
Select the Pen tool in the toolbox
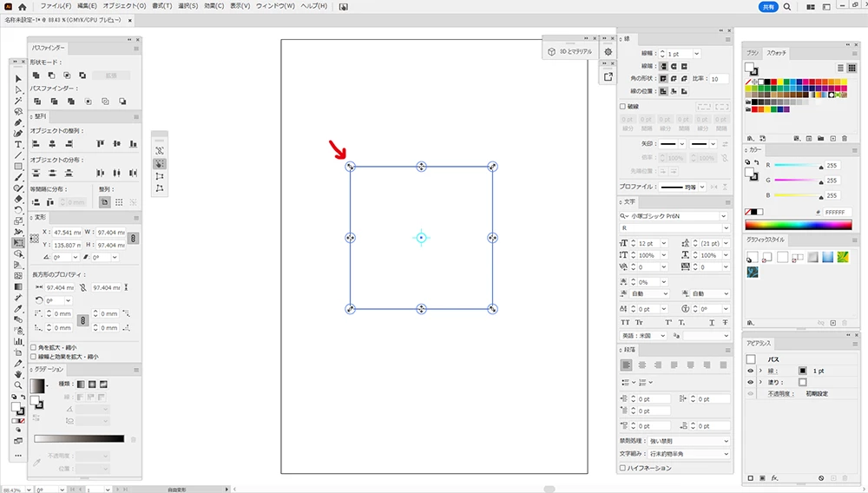tap(17, 122)
